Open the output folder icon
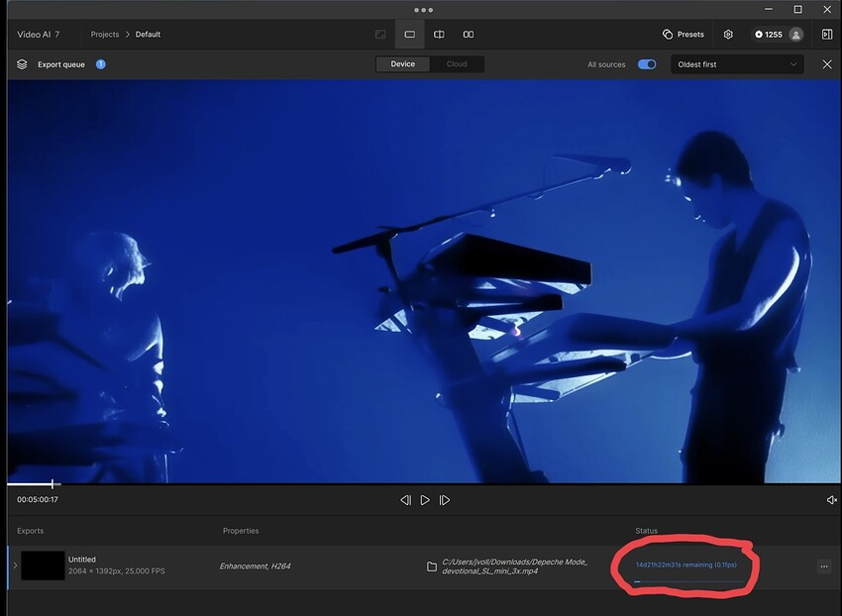Viewport: 842px width, 616px height. [x=432, y=566]
